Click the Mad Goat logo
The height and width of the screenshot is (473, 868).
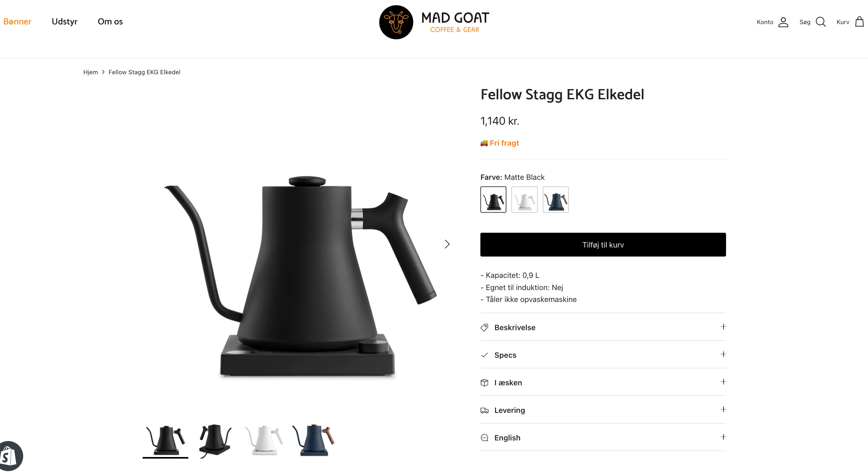pyautogui.click(x=434, y=22)
